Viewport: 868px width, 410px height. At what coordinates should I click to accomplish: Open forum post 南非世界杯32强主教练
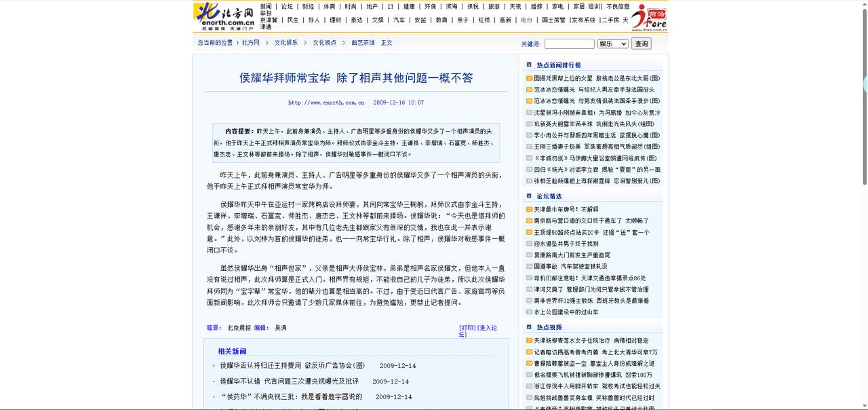(x=591, y=301)
